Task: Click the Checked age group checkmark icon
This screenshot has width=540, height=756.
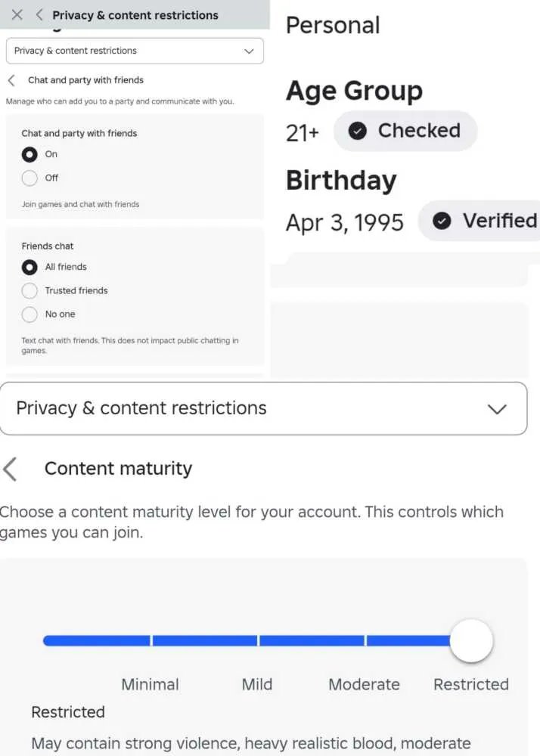Action: coord(357,131)
